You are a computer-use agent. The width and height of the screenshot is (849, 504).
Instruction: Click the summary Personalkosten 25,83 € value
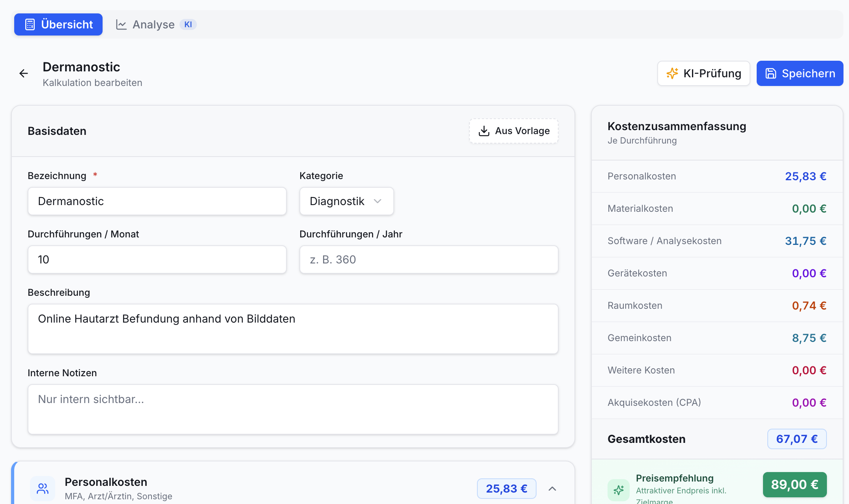pos(806,176)
